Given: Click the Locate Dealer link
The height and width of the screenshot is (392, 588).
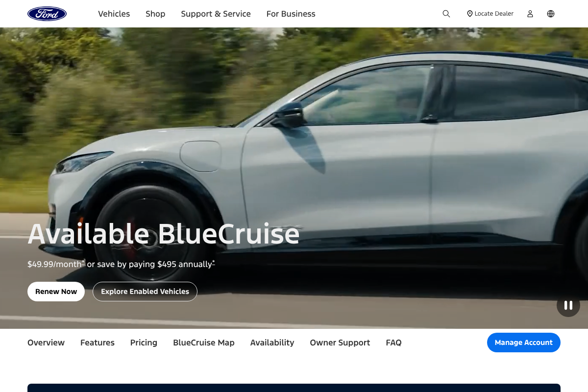Looking at the screenshot, I should [490, 14].
